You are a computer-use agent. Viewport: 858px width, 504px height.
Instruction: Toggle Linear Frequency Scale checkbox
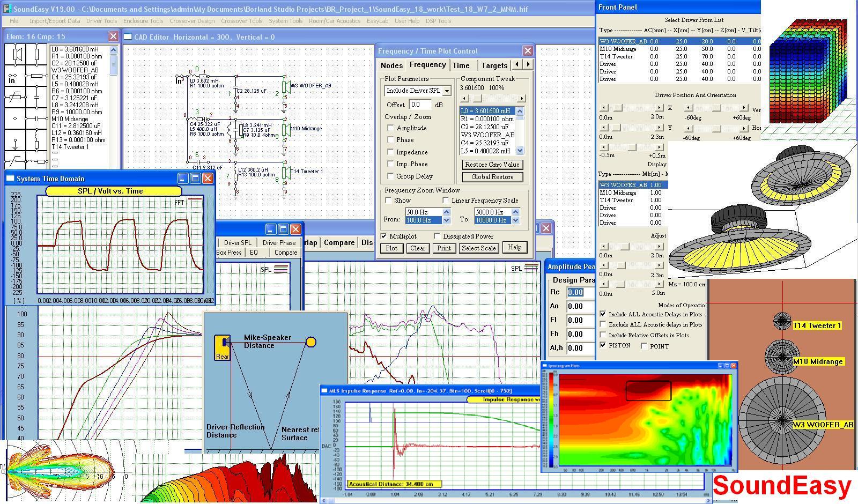tap(446, 200)
